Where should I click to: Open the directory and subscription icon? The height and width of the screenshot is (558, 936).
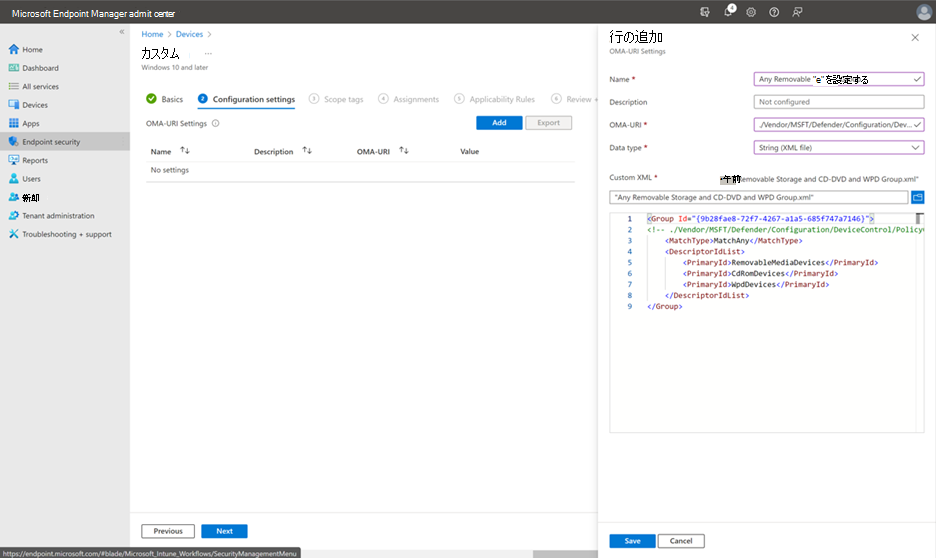705,12
